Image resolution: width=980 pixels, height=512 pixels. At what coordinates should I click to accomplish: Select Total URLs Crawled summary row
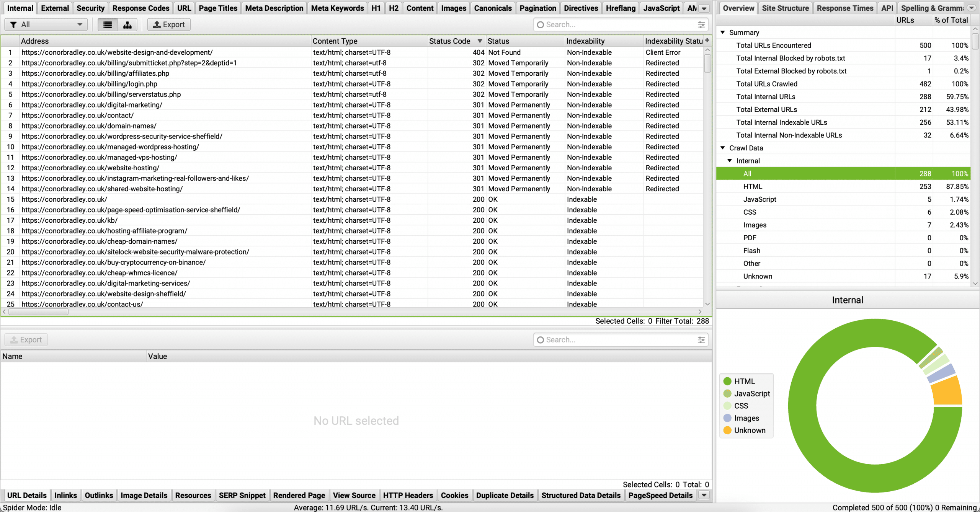(x=844, y=84)
